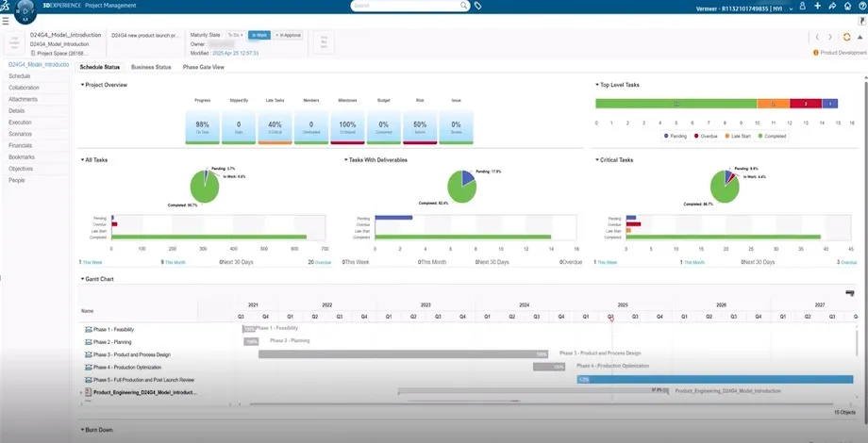
Task: Click the Gantt chart settings icon
Action: coord(850,293)
